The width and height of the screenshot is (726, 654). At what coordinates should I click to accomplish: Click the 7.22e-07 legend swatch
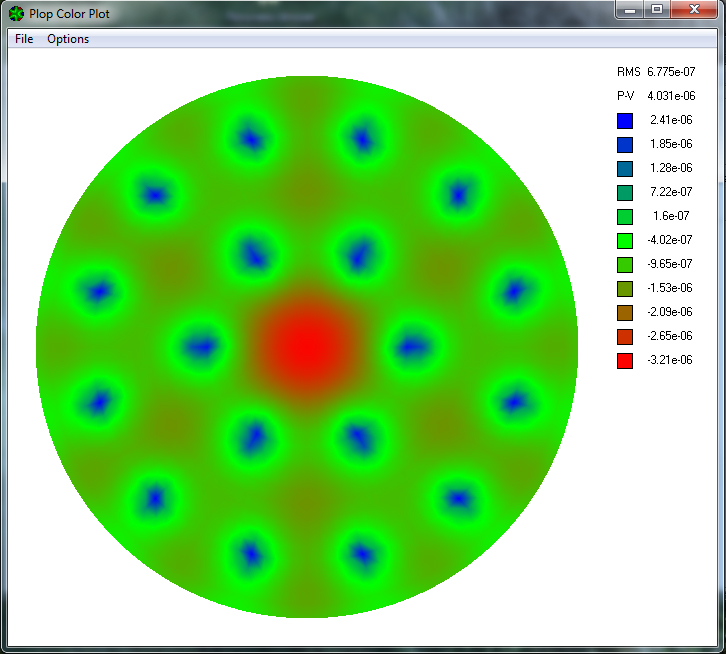625,193
